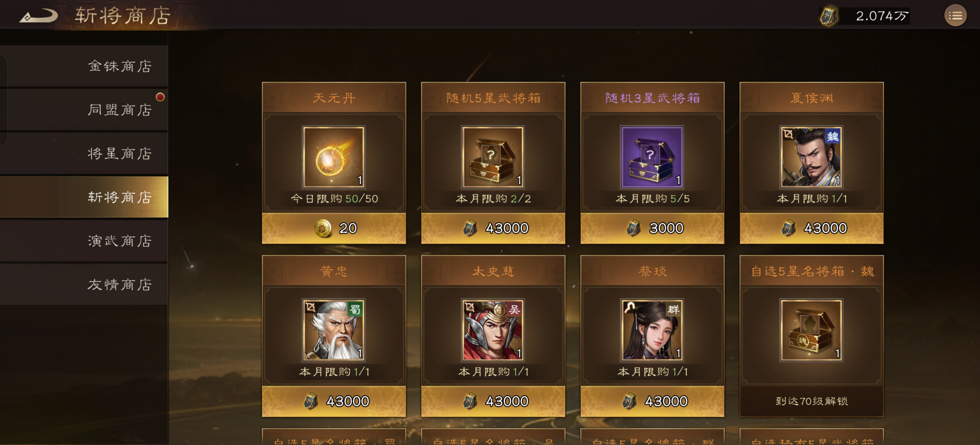Select the 夏侯渊 general portrait
Viewport: 980px width, 445px height.
click(x=811, y=157)
